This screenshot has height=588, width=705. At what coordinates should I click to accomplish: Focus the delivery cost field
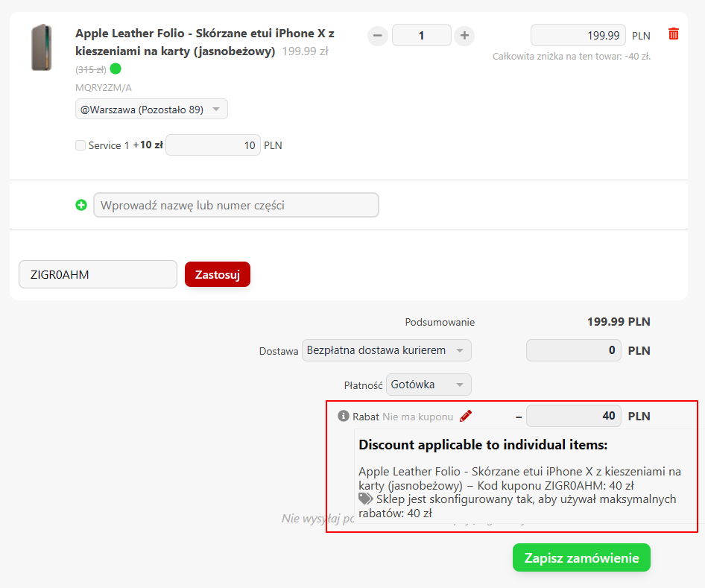(x=574, y=350)
